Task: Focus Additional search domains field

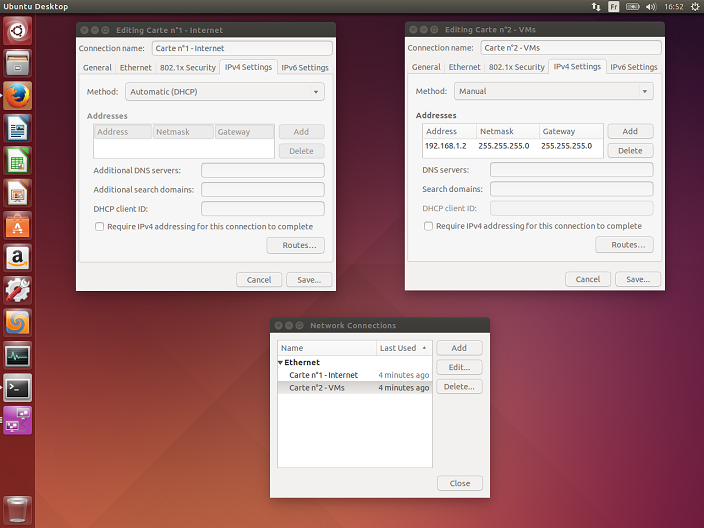Action: (263, 189)
